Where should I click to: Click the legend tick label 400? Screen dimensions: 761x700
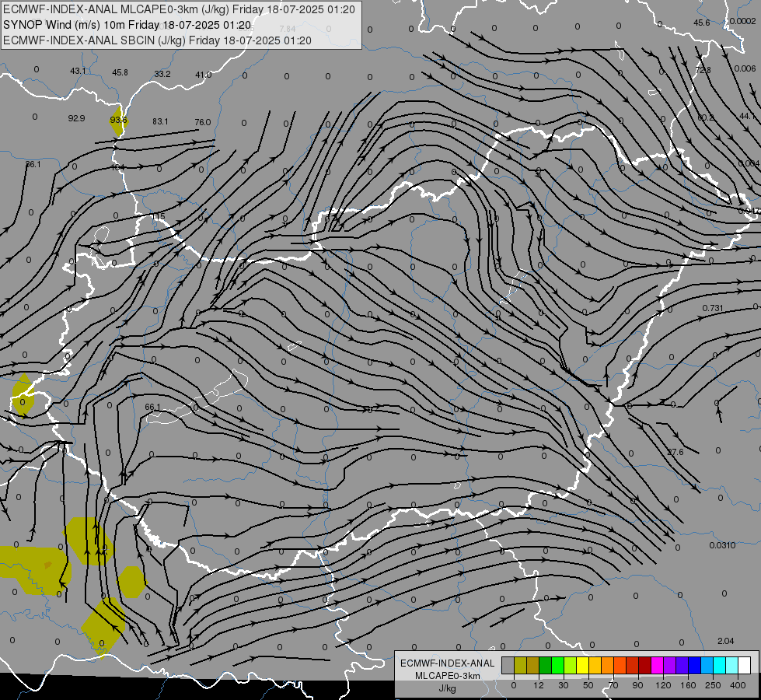(738, 685)
